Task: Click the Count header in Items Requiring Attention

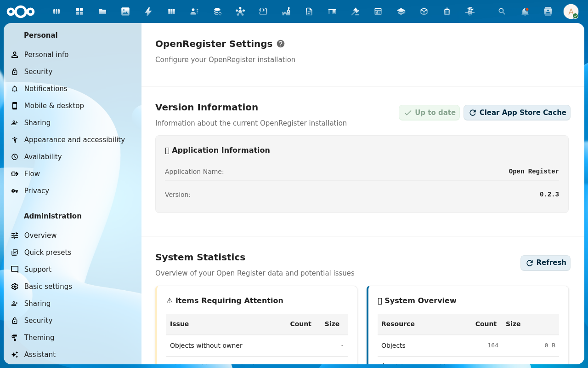Action: [x=300, y=324]
